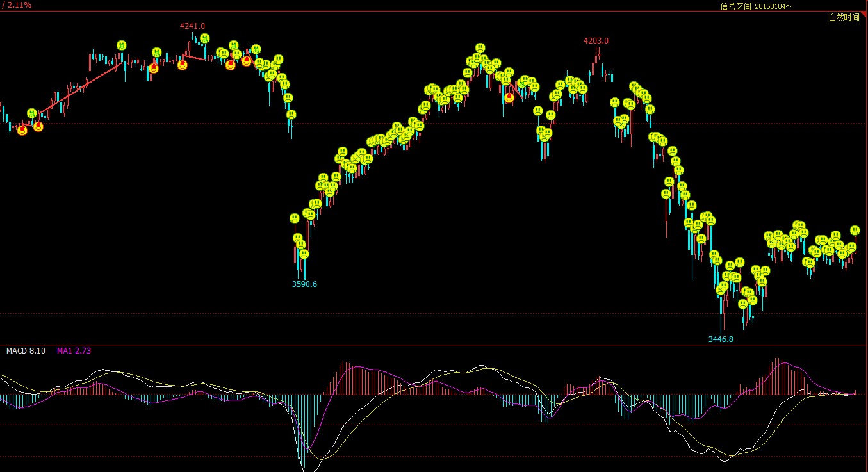Click the 2.11% value at top left

(19, 5)
